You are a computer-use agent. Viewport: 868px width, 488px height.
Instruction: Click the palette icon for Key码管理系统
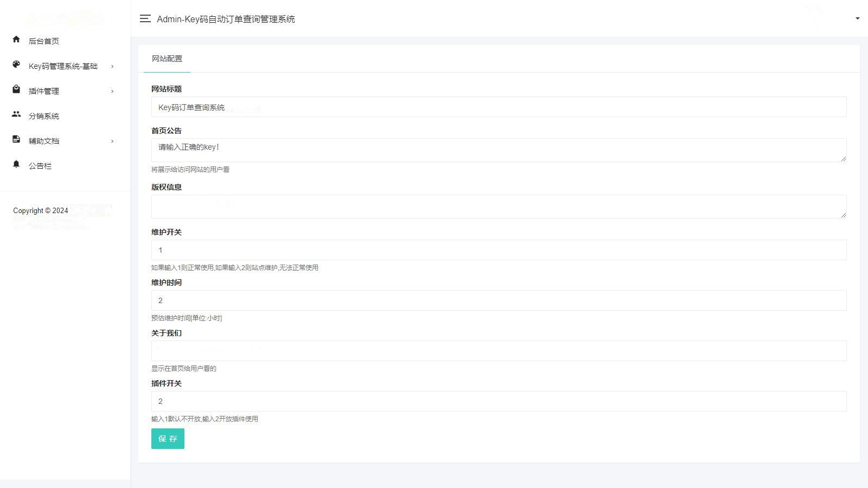(16, 65)
